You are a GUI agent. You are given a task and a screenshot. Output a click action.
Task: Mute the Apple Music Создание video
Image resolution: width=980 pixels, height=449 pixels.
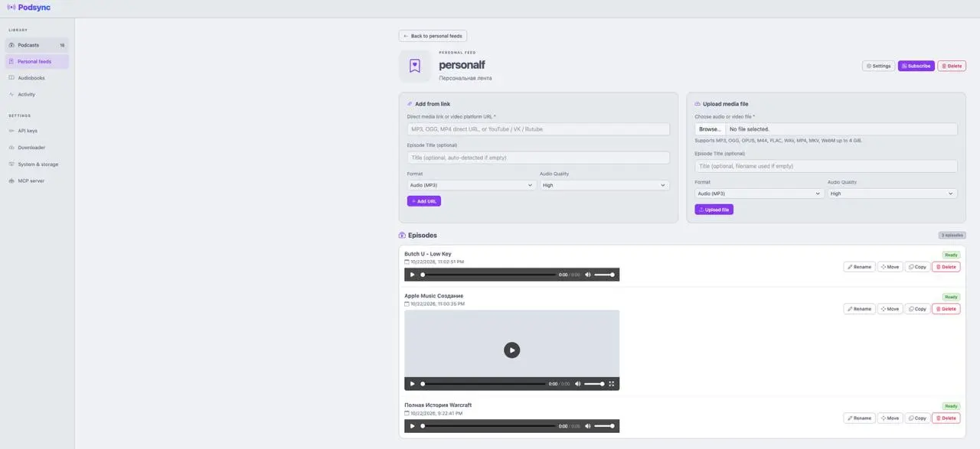coord(578,384)
